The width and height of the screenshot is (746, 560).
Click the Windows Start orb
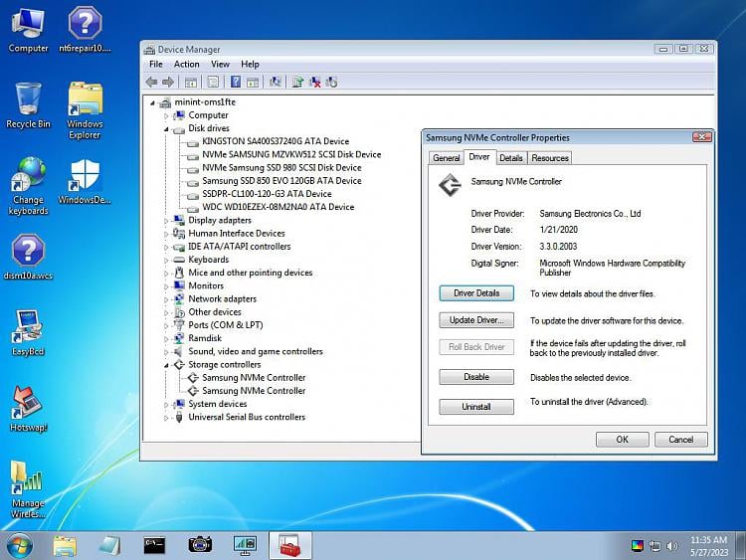click(x=20, y=545)
